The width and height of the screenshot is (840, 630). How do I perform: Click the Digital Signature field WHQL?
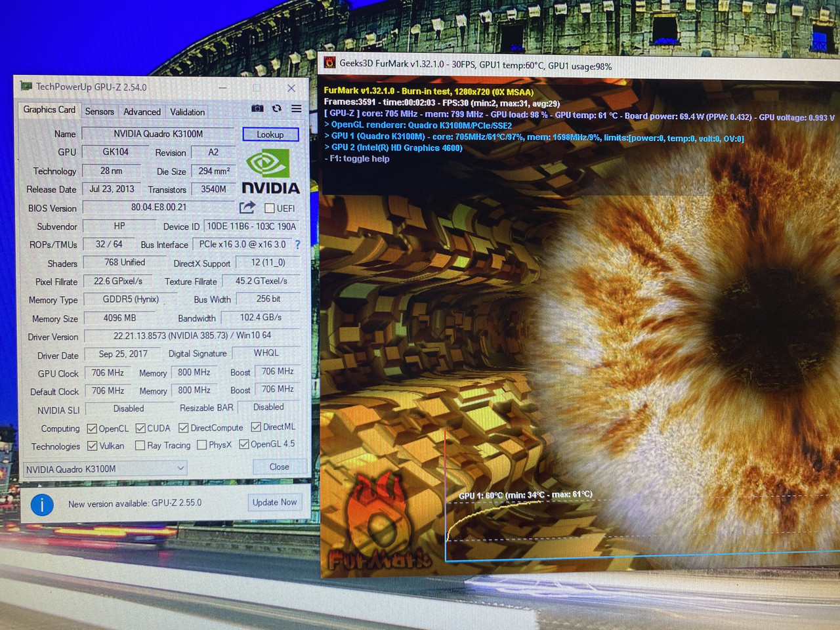(266, 353)
